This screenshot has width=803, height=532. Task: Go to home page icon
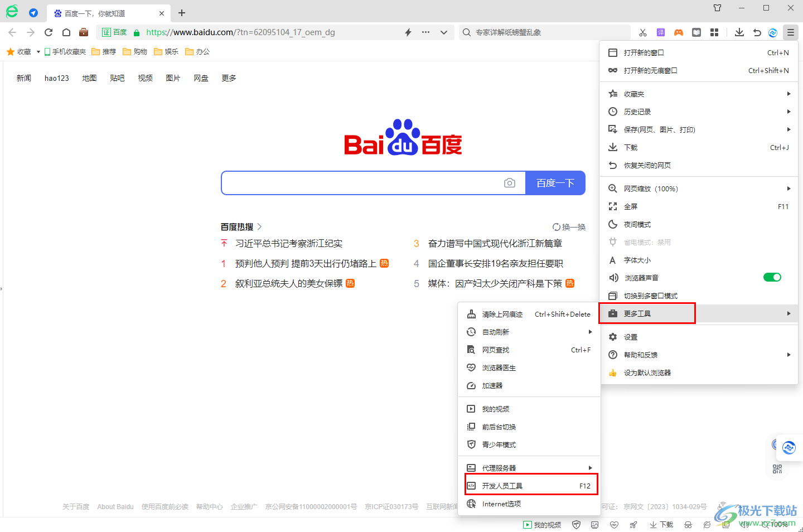click(x=66, y=32)
